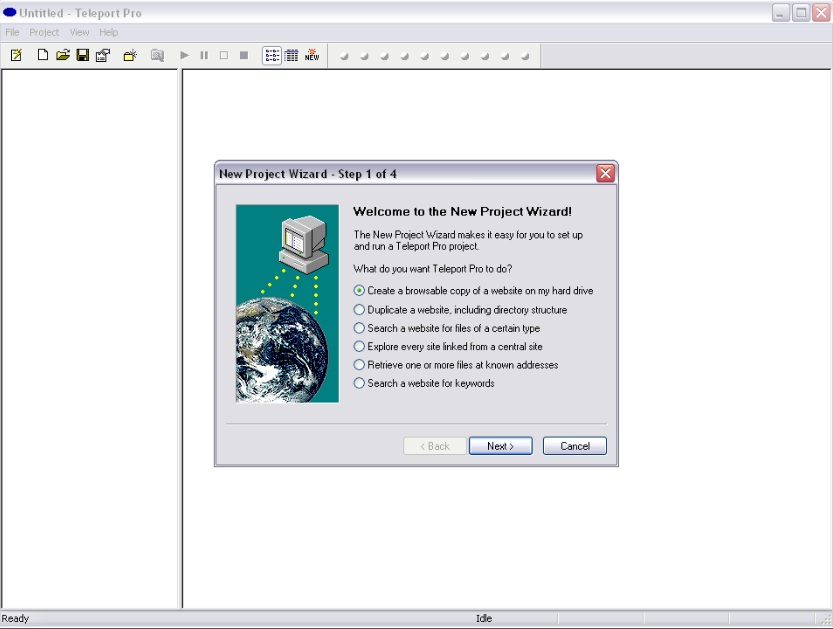Close the Teleport Pro main window
This screenshot has height=629, width=833.
point(821,13)
